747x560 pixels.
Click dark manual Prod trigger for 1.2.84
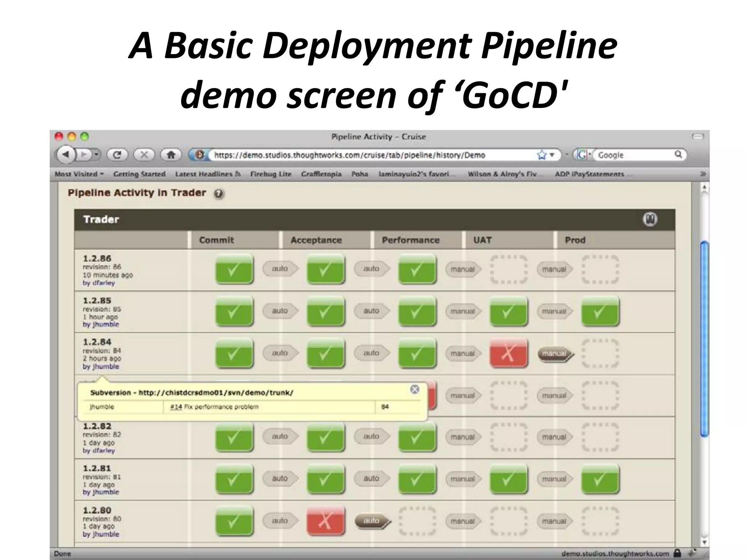point(556,354)
